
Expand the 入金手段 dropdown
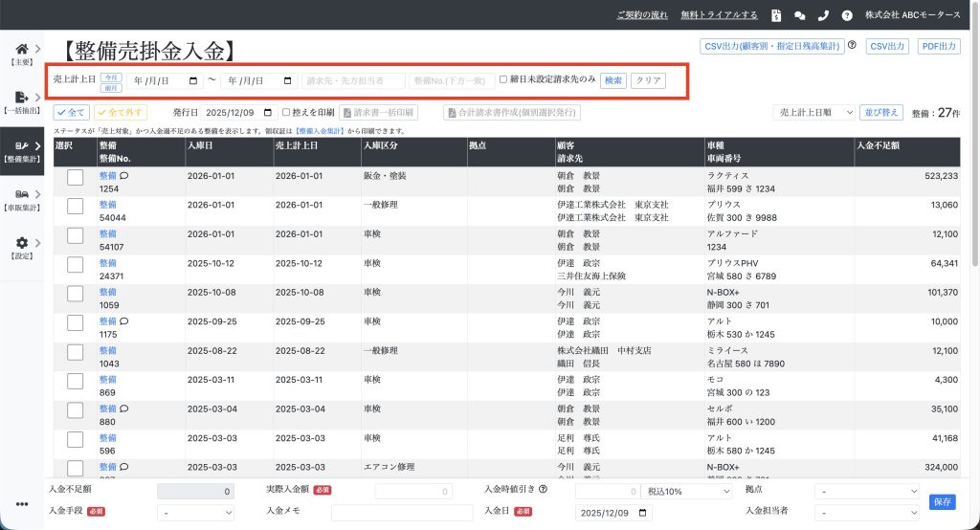[x=196, y=513]
